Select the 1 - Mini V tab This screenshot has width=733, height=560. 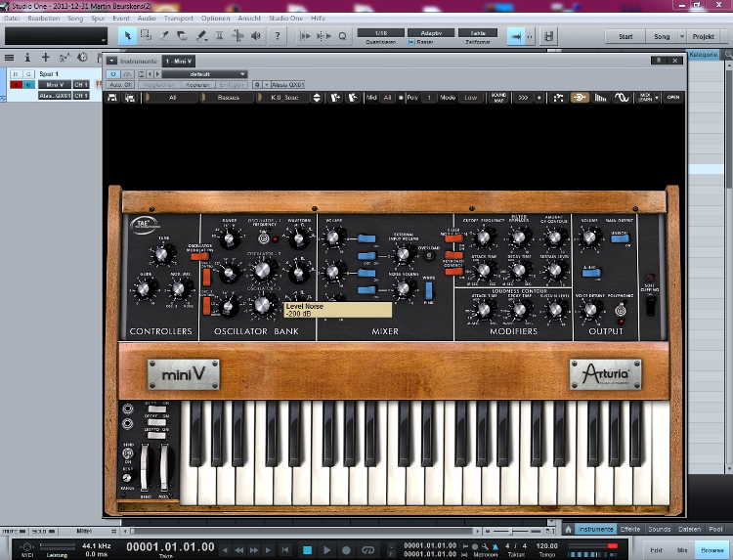click(x=179, y=61)
